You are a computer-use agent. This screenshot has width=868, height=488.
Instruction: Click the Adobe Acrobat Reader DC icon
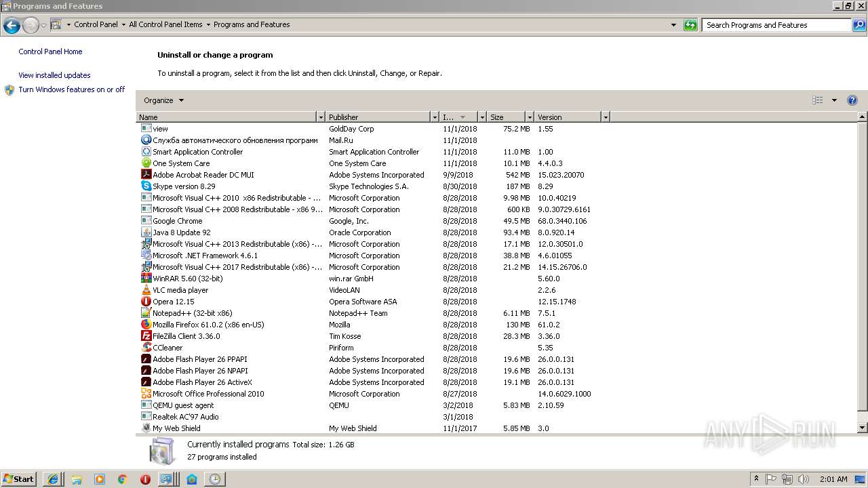click(x=146, y=174)
